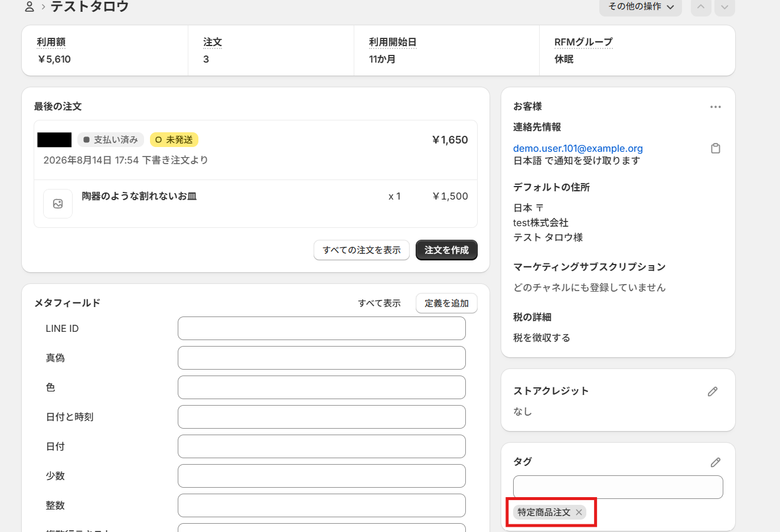This screenshot has width=780, height=532.
Task: Click the どのチャネルにも登録していません text
Action: 589,288
